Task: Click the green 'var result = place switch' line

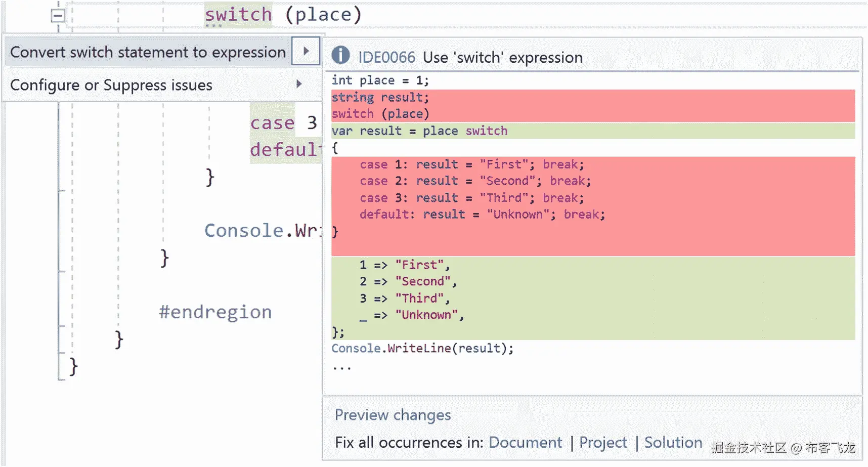Action: [419, 131]
